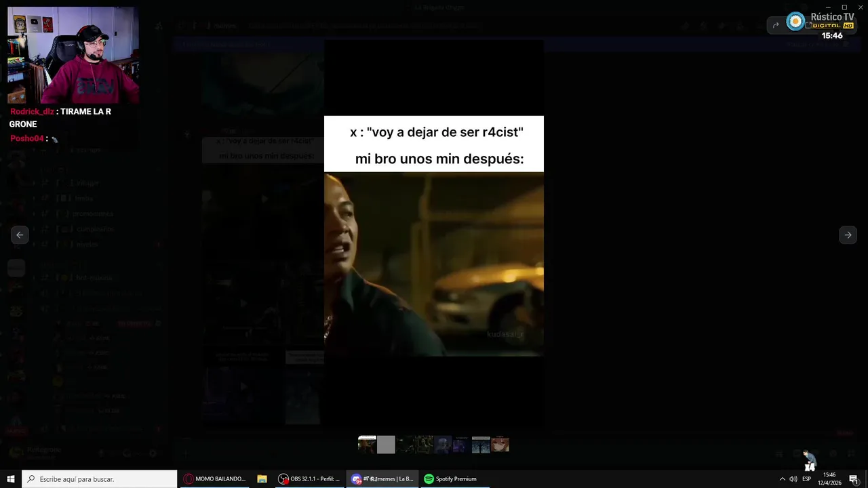The image size is (868, 488).
Task: Open File Explorer from the taskbar
Action: coord(262,479)
